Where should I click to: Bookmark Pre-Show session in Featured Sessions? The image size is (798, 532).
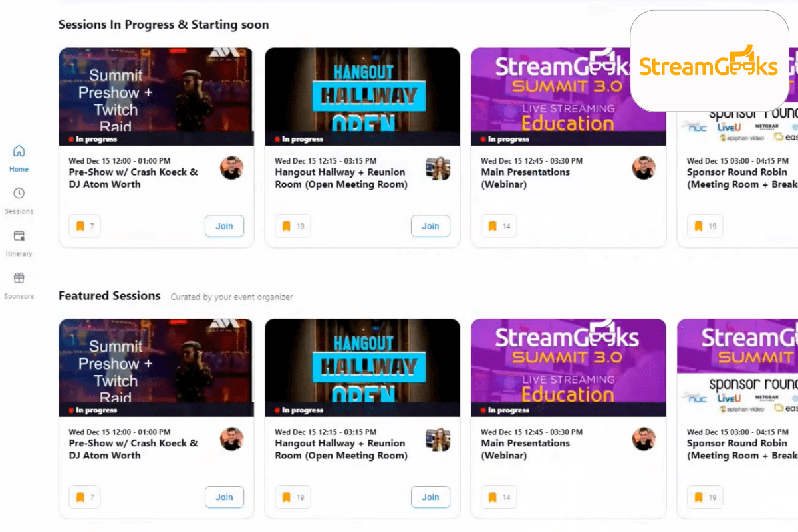(84, 497)
